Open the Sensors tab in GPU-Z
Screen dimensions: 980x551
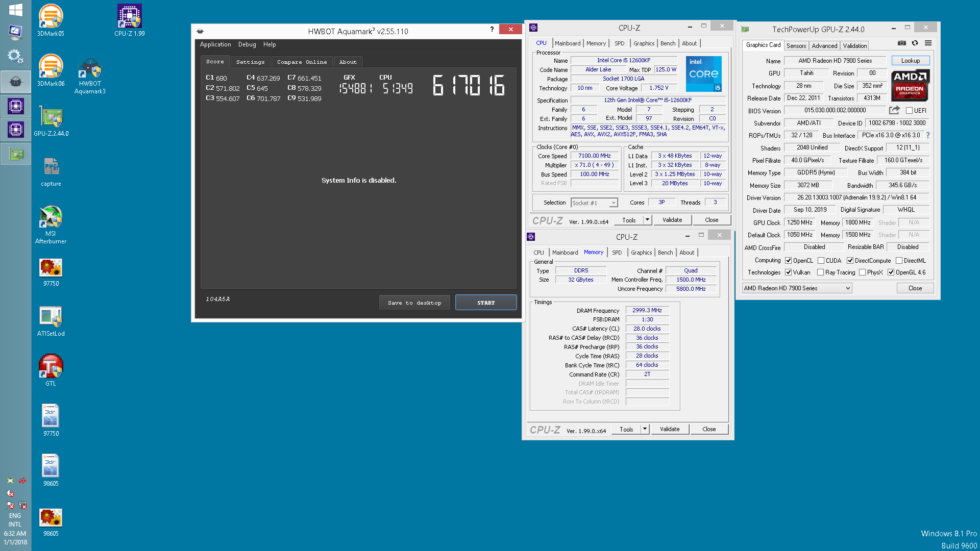tap(796, 45)
